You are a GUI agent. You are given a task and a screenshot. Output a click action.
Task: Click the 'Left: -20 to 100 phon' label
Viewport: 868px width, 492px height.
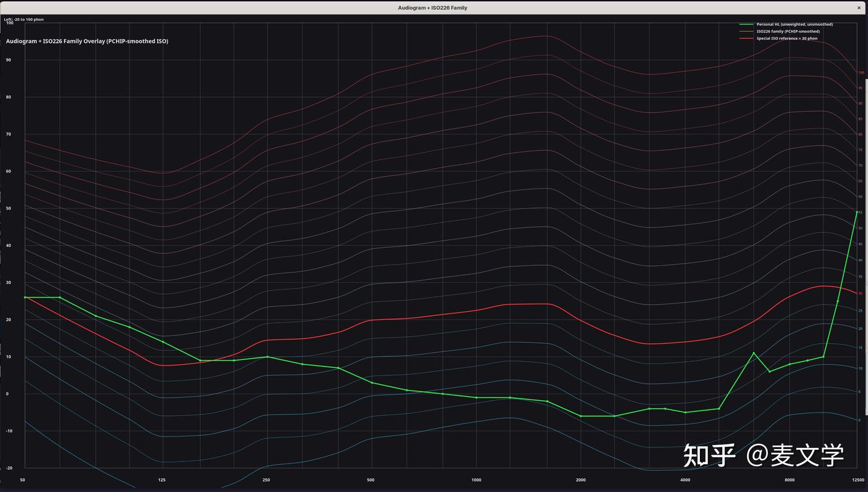(x=24, y=19)
